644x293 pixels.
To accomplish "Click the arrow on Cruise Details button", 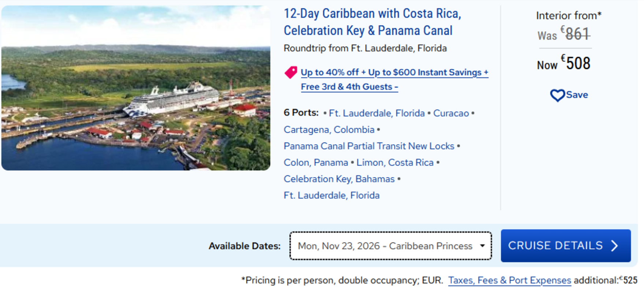I will (x=615, y=245).
